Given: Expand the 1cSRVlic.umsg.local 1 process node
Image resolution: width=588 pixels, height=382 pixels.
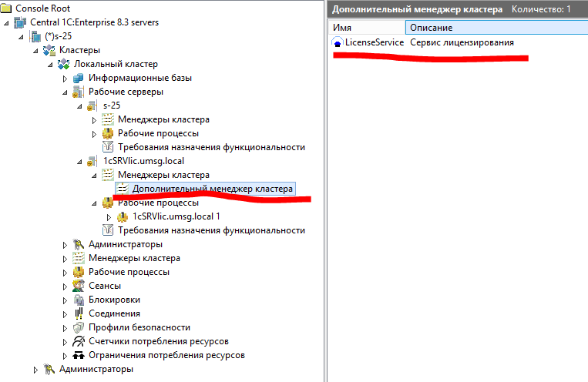Looking at the screenshot, I should pyautogui.click(x=109, y=216).
